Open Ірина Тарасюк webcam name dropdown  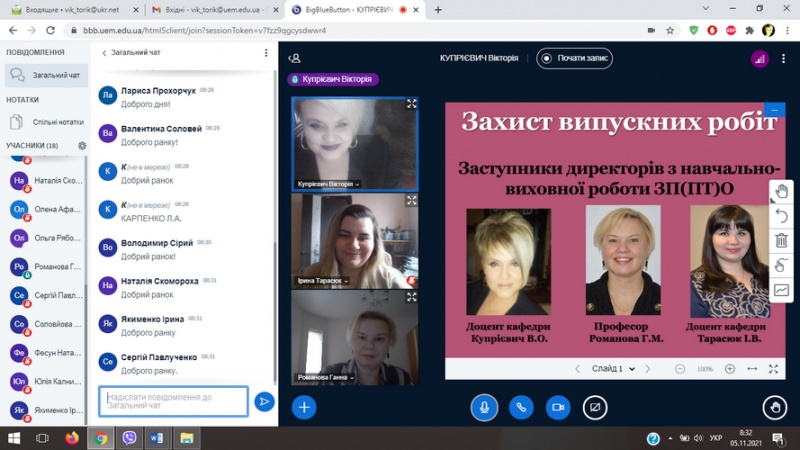click(322, 281)
